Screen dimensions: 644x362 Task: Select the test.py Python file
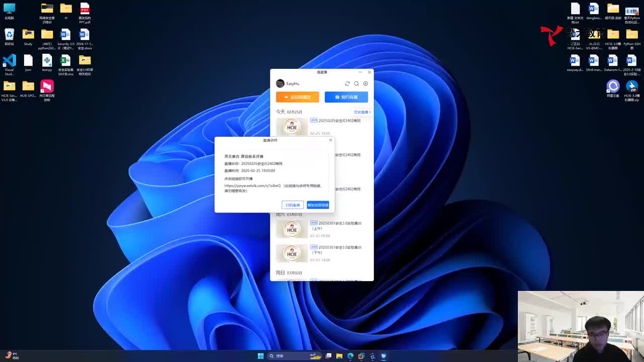[47, 63]
